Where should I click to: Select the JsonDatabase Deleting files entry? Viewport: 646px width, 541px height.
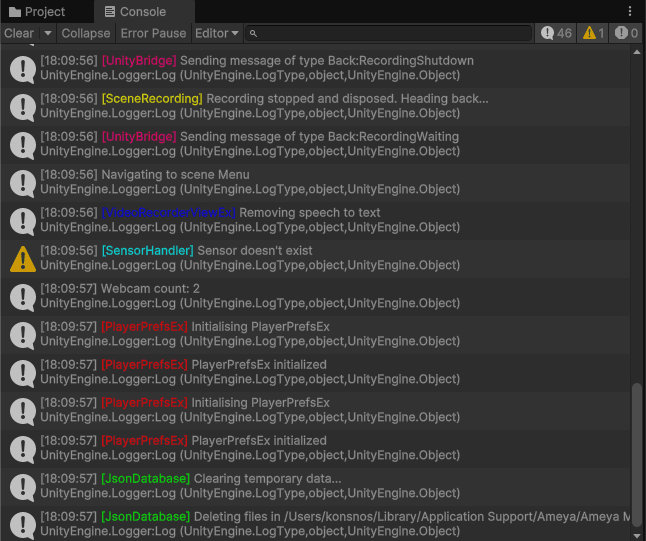coord(315,524)
